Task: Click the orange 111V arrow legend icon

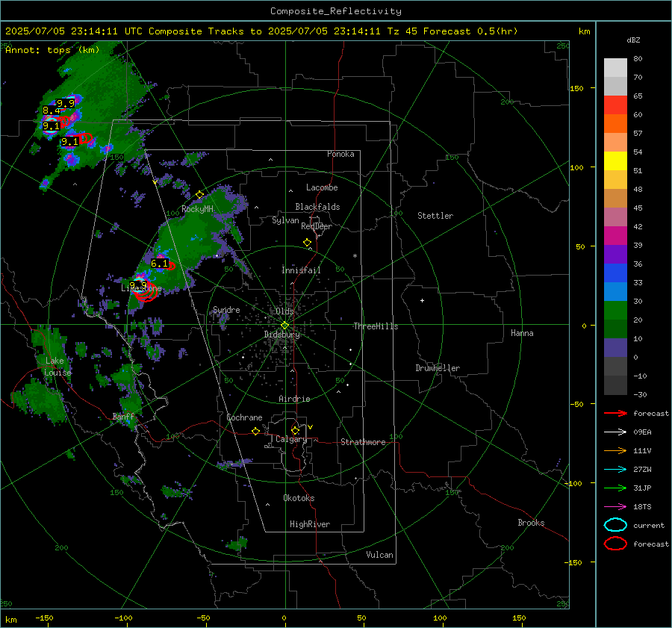Action: 615,450
